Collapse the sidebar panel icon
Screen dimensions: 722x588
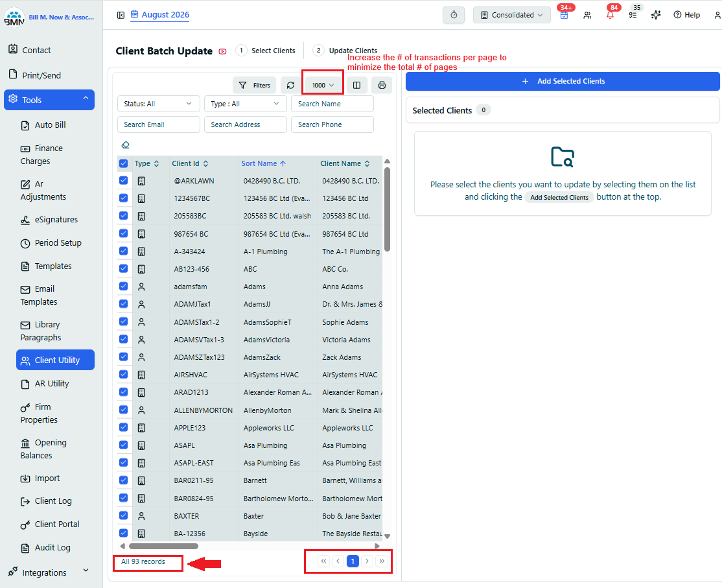tap(121, 15)
